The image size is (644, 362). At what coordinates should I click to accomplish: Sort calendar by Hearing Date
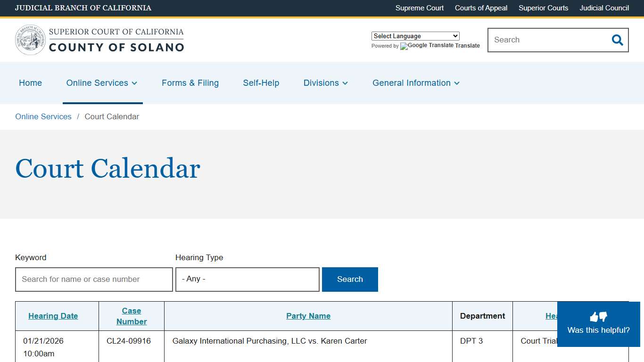point(53,316)
